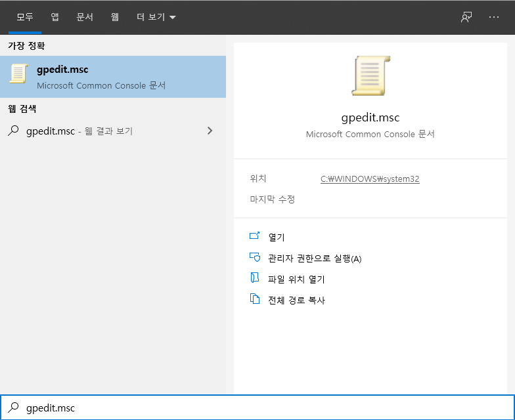Choose 전체 경로 복사
The width and height of the screenshot is (515, 420).
coord(296,301)
